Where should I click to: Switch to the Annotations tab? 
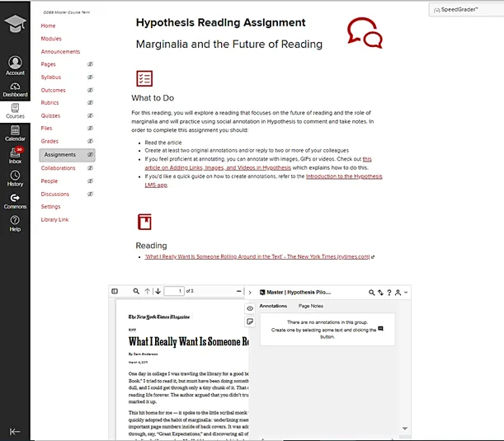pos(273,306)
